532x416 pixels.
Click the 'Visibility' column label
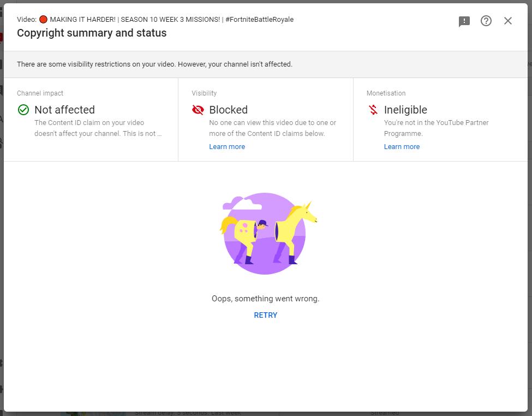coord(204,93)
